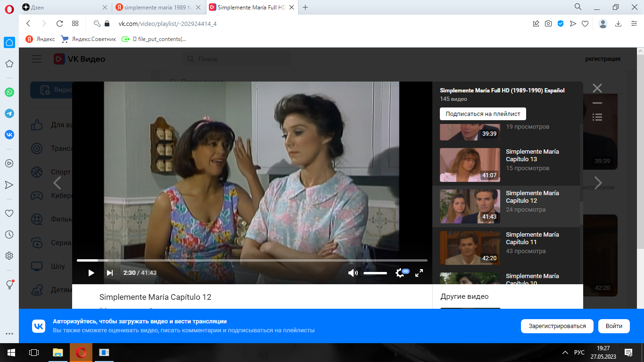Image resolution: width=644 pixels, height=362 pixels.
Task: Adjust the video volume slider
Action: point(375,273)
